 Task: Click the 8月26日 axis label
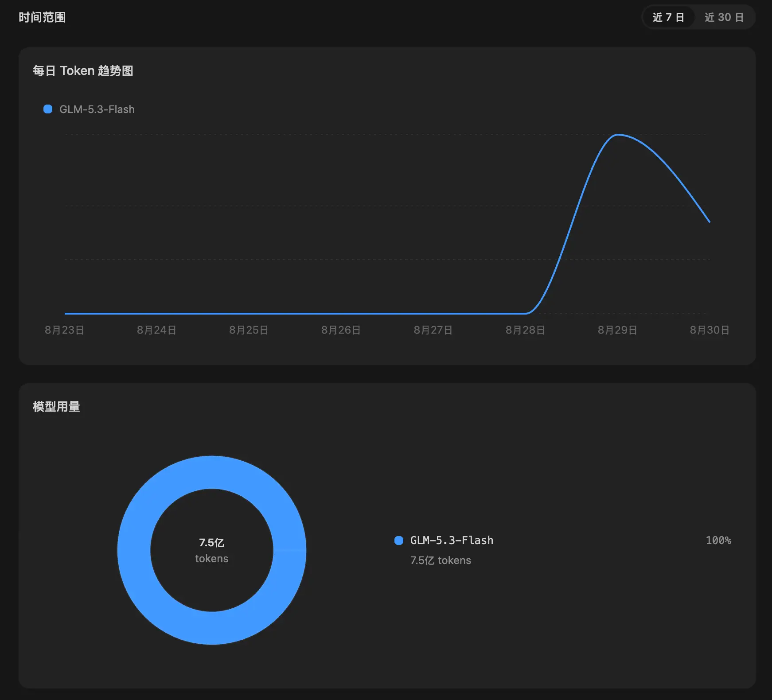tap(341, 330)
